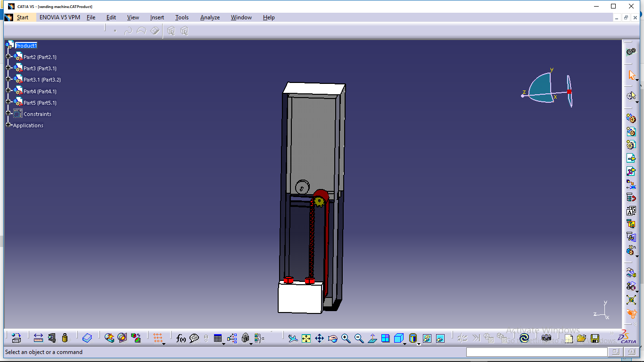The width and height of the screenshot is (644, 362).
Task: Click the Assembly Design gears icon at top right
Action: [x=631, y=51]
